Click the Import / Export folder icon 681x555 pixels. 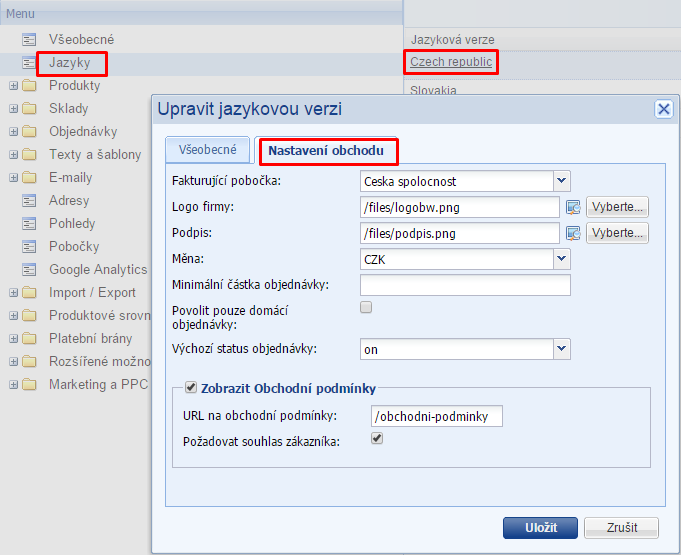[x=29, y=293]
